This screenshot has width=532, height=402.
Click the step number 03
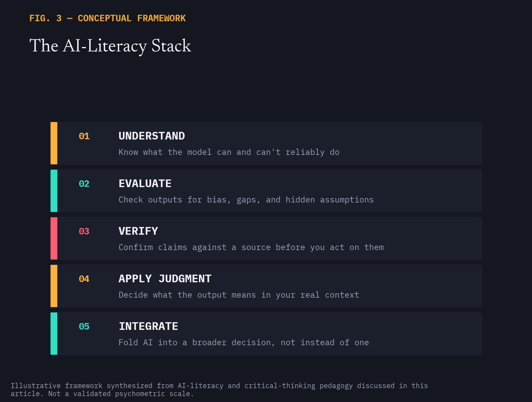click(x=84, y=231)
